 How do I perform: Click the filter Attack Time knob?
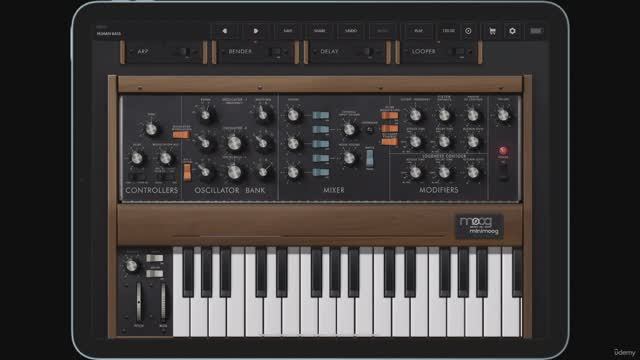[x=415, y=142]
